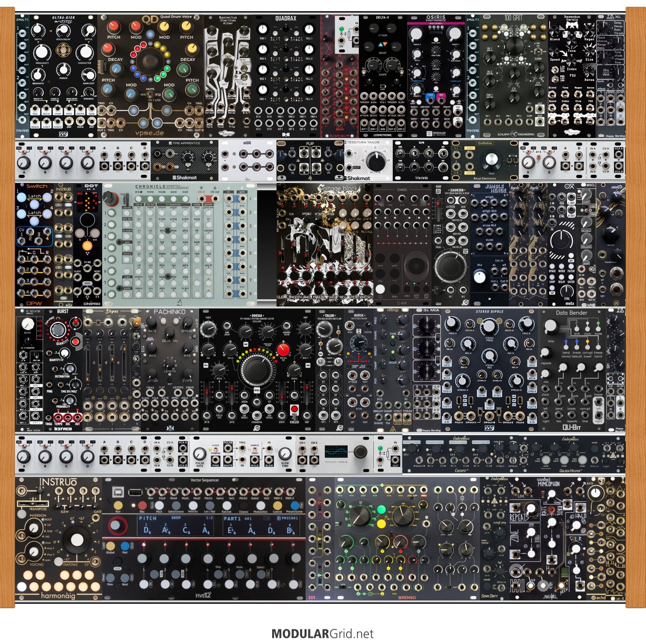Click the Gain knob on the Guillotine module
646x644 pixels.
492,159
